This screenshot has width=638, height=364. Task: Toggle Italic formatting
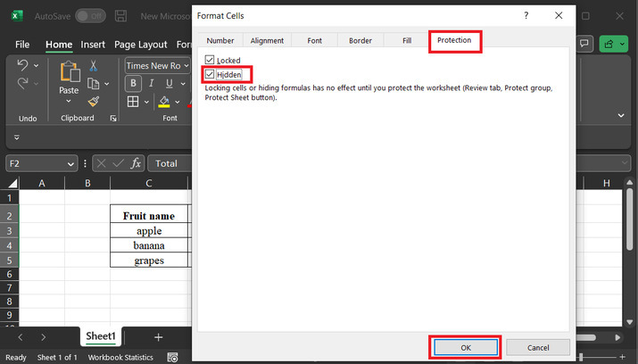[x=151, y=83]
